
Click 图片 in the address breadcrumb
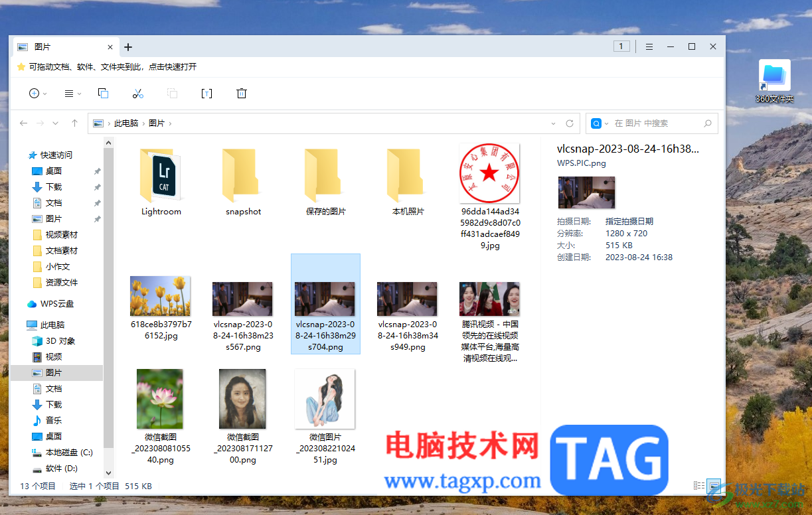[x=157, y=123]
